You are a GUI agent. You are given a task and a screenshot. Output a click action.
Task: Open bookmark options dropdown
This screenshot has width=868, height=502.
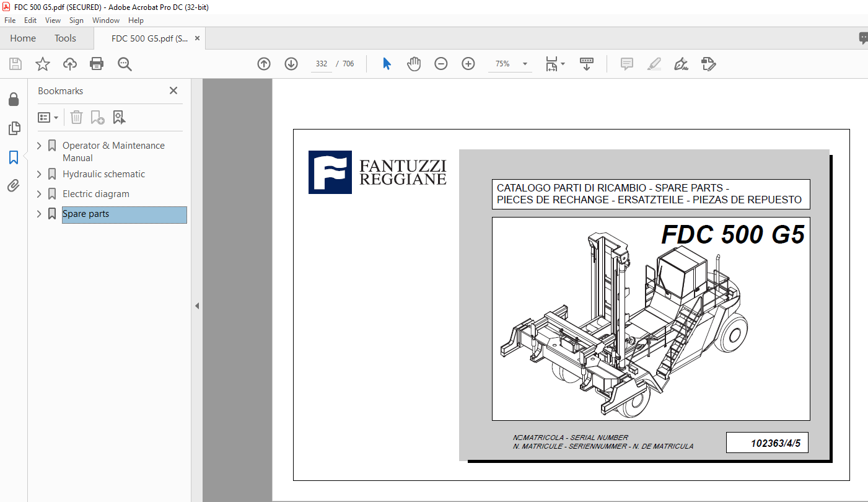(48, 117)
